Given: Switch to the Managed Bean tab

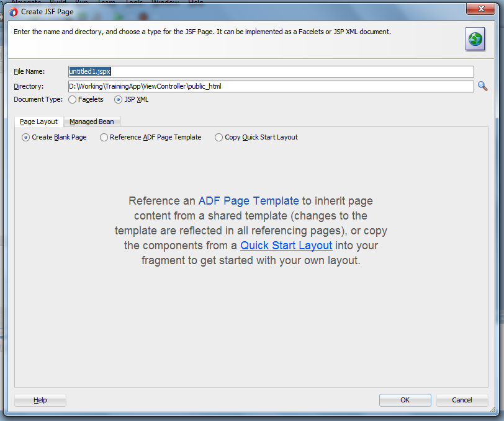Looking at the screenshot, I should (x=91, y=122).
